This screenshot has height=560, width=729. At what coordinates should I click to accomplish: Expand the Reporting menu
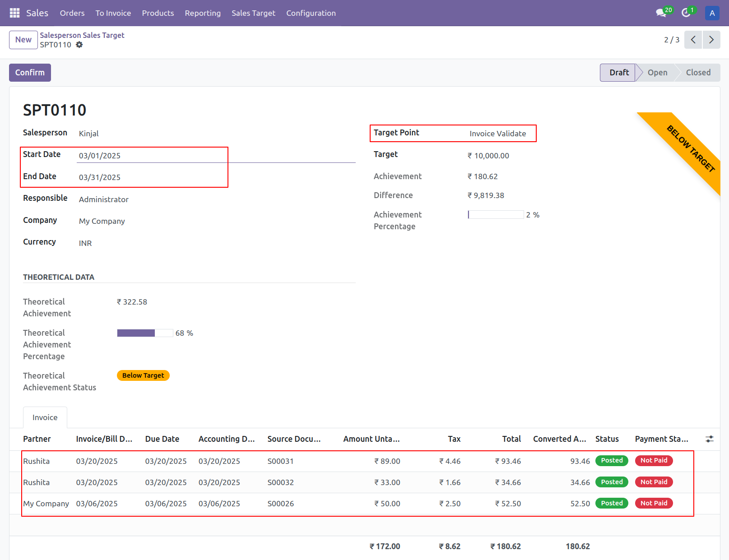203,13
